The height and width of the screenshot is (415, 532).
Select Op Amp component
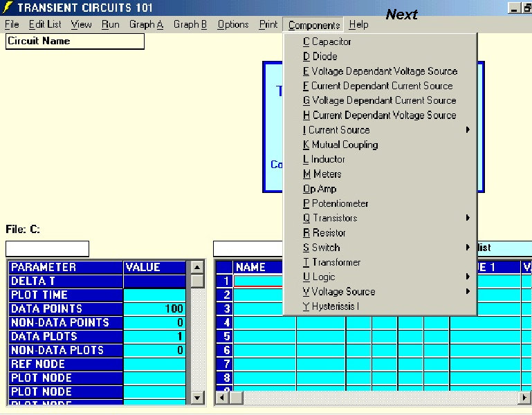320,189
